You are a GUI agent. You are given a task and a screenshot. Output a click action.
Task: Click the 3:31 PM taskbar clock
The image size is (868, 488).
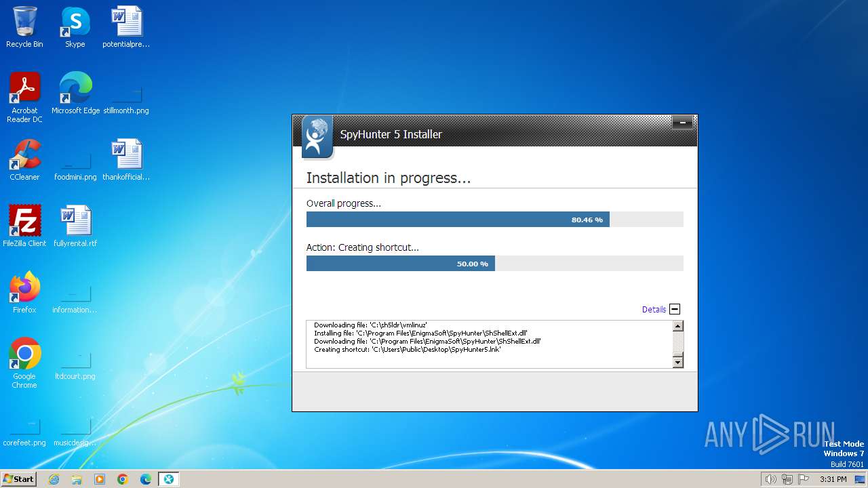(833, 479)
